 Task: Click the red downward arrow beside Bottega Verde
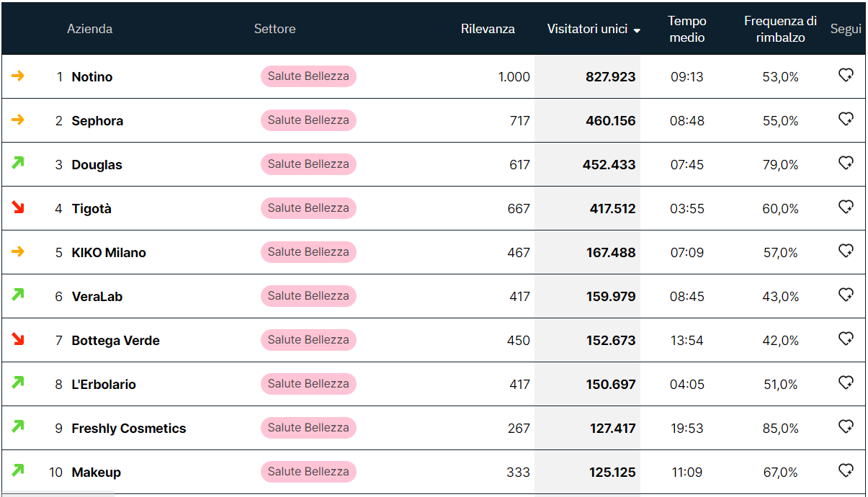(x=18, y=339)
